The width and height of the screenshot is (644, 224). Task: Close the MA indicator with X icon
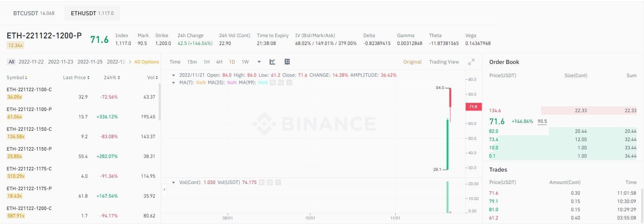289,83
